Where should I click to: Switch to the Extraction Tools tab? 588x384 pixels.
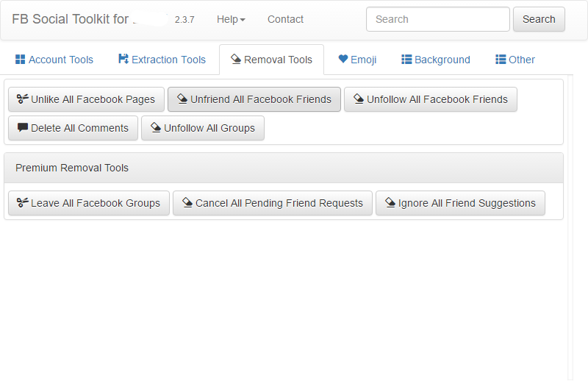tap(162, 60)
